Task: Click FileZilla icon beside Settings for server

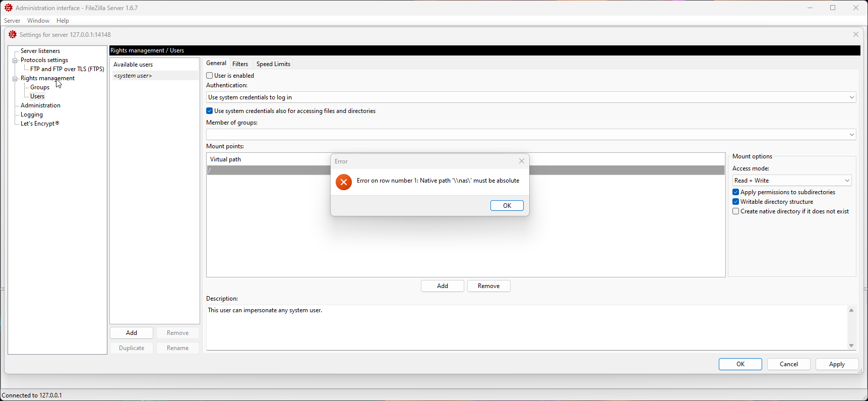Action: coord(13,34)
